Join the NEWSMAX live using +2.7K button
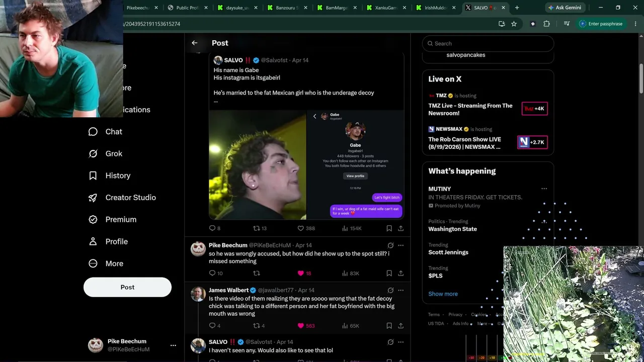 point(532,142)
